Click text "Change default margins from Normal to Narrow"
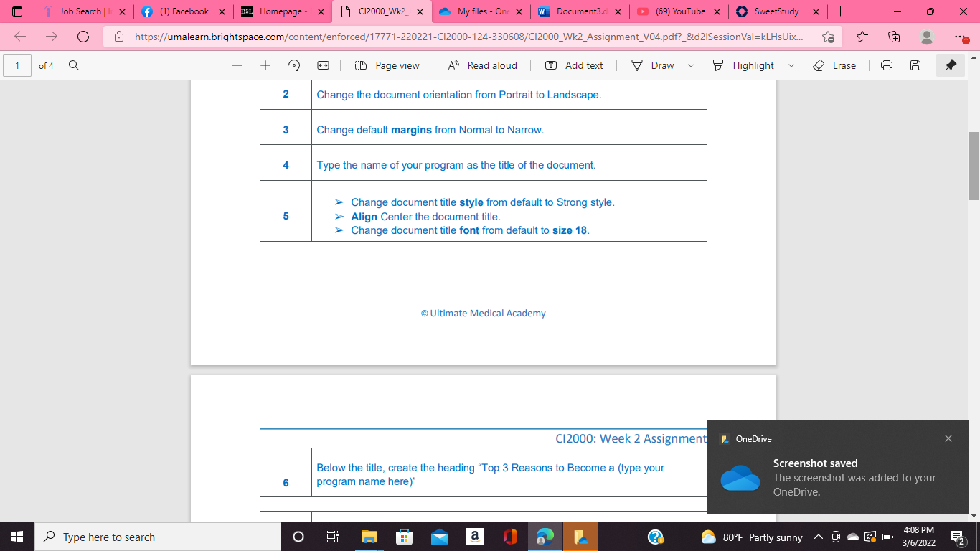The width and height of the screenshot is (980, 551). tap(430, 130)
